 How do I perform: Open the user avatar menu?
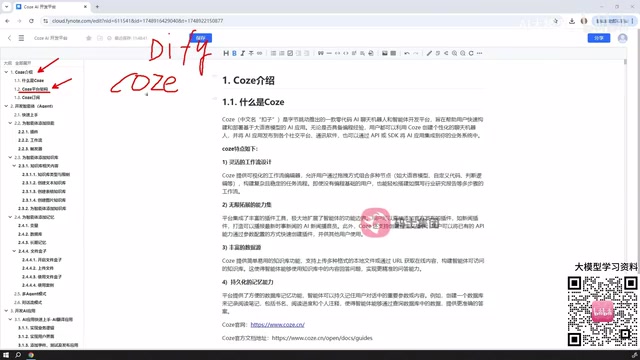(x=622, y=38)
